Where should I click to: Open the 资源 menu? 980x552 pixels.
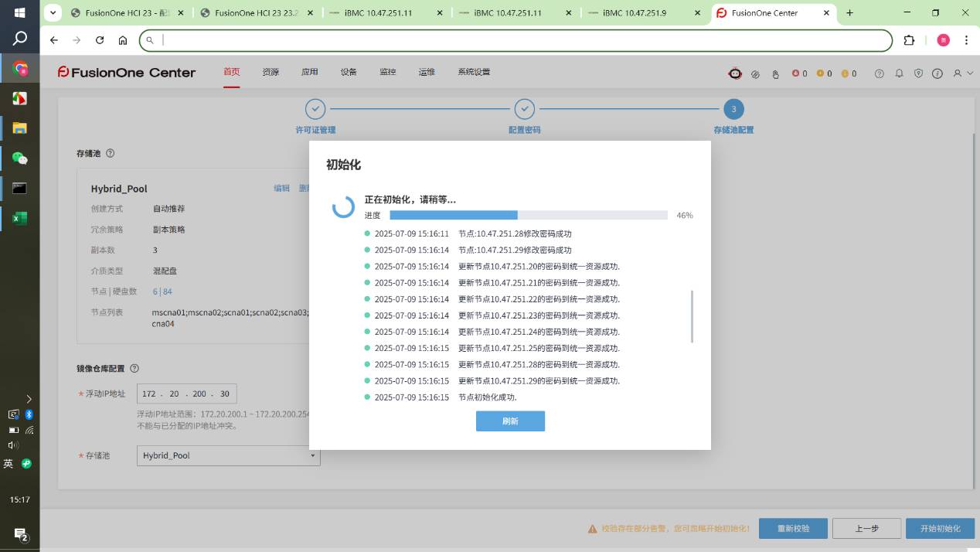click(x=271, y=72)
